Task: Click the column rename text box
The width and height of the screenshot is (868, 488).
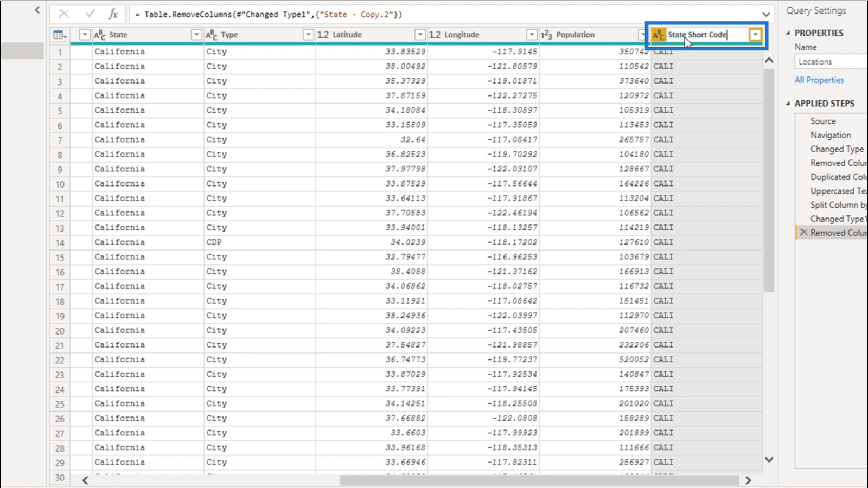Action: 707,35
